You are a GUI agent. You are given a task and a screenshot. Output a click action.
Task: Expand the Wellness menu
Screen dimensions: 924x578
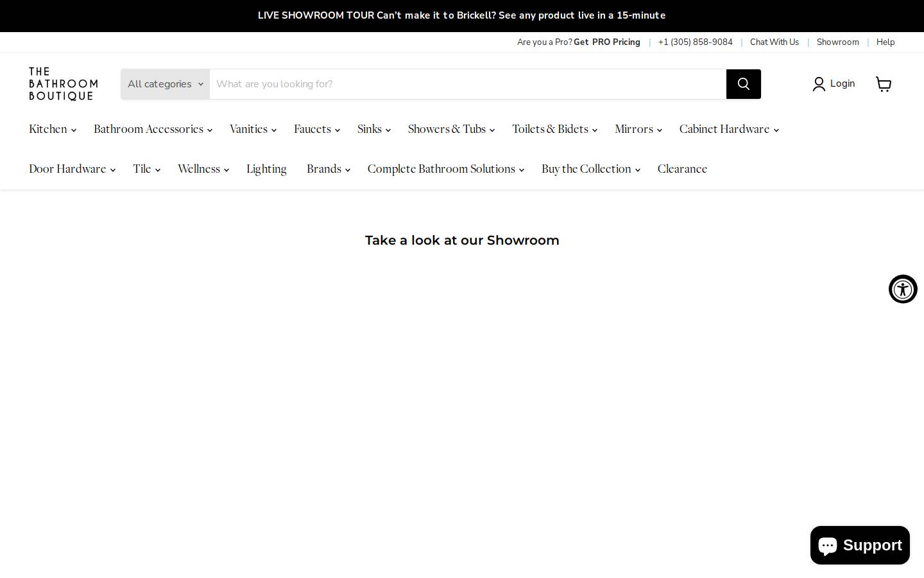[x=203, y=169]
